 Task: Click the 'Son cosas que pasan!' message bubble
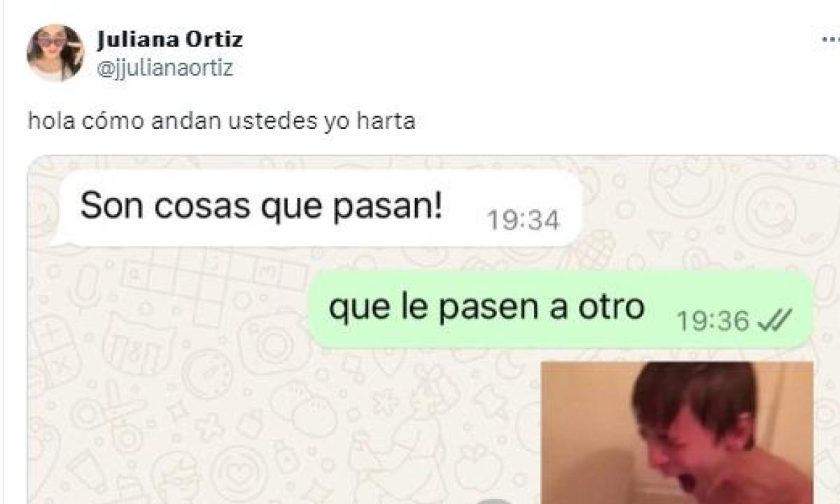[320, 209]
